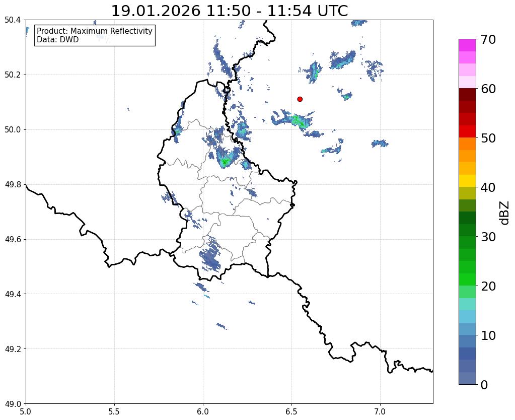Image resolution: width=515 pixels, height=420 pixels.
Task: Click the longitude axis label 5.5
Action: coord(114,412)
